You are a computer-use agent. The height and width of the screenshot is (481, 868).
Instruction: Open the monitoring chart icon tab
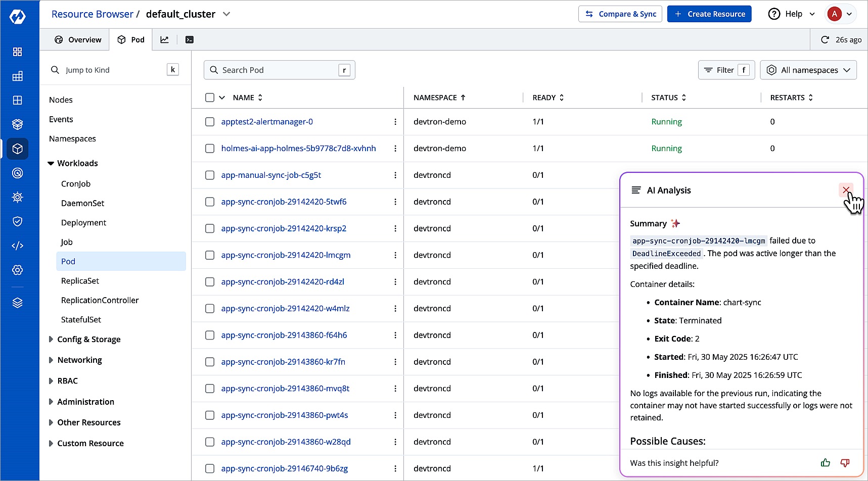(165, 40)
